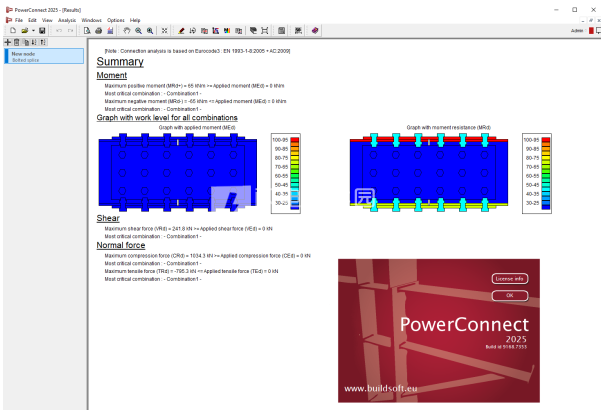Fit view with the zoom extents icon

(x=164, y=31)
